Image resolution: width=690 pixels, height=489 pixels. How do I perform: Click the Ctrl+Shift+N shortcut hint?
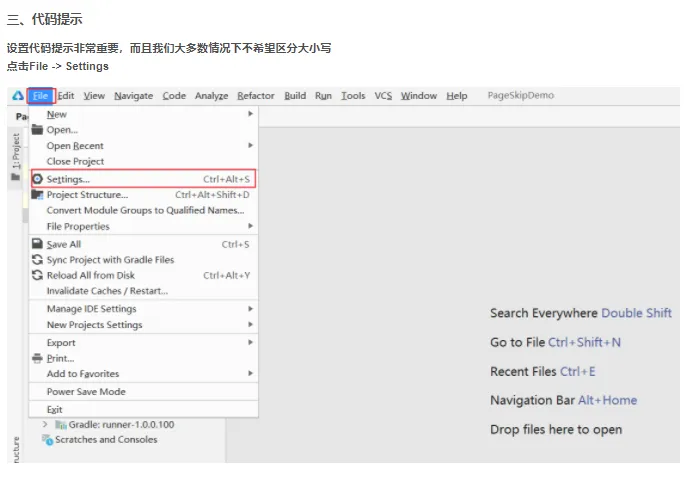(x=584, y=342)
